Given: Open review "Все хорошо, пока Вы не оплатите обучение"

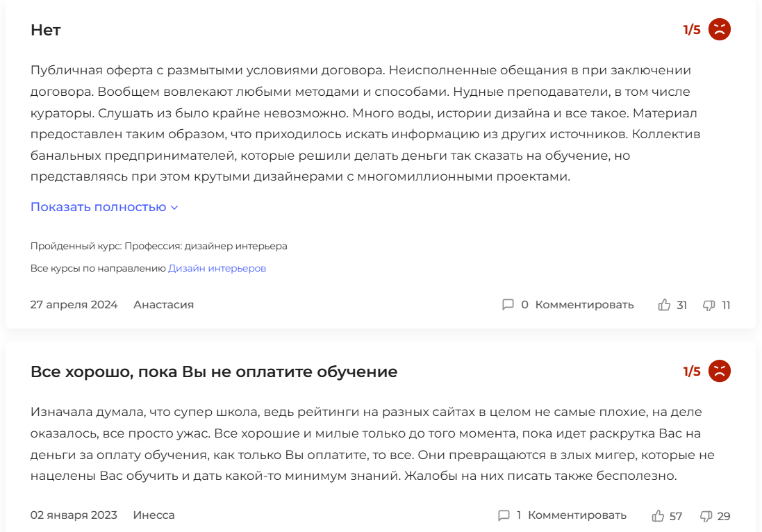Looking at the screenshot, I should click(x=214, y=372).
